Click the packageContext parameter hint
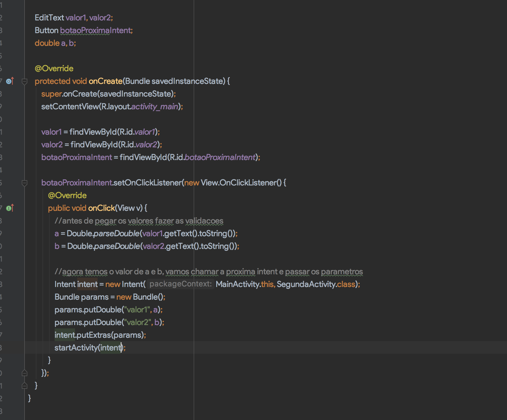The height and width of the screenshot is (420, 507). pyautogui.click(x=181, y=284)
